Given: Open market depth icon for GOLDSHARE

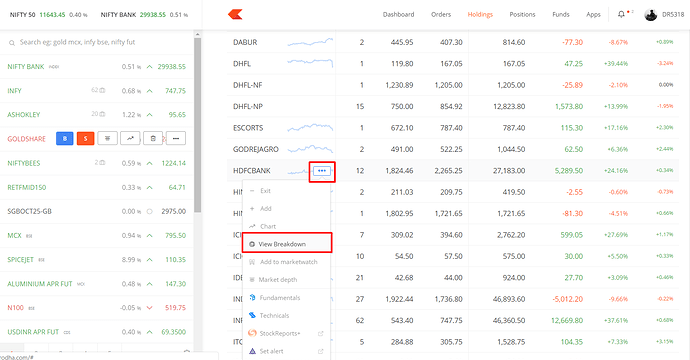Looking at the screenshot, I should [x=107, y=138].
